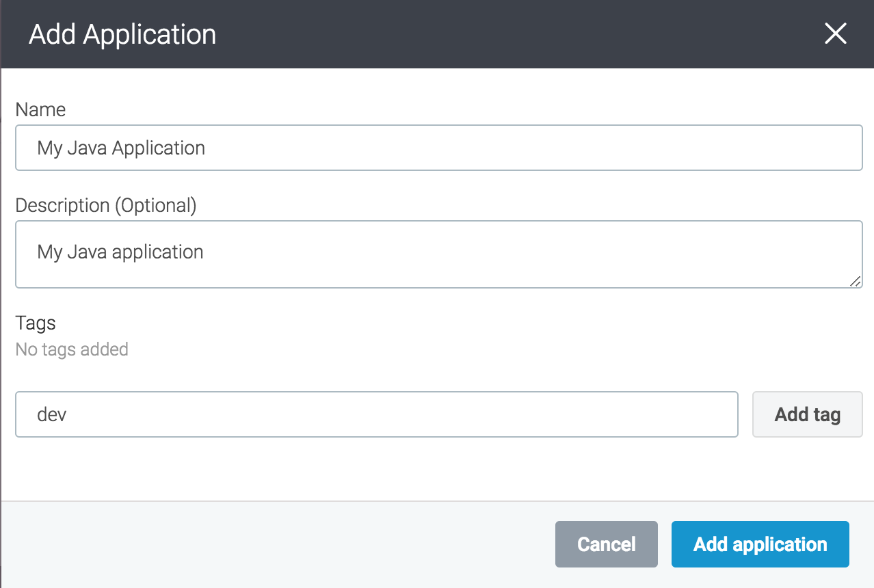Viewport: 874px width, 588px height.
Task: Cancel adding the application
Action: click(x=606, y=544)
